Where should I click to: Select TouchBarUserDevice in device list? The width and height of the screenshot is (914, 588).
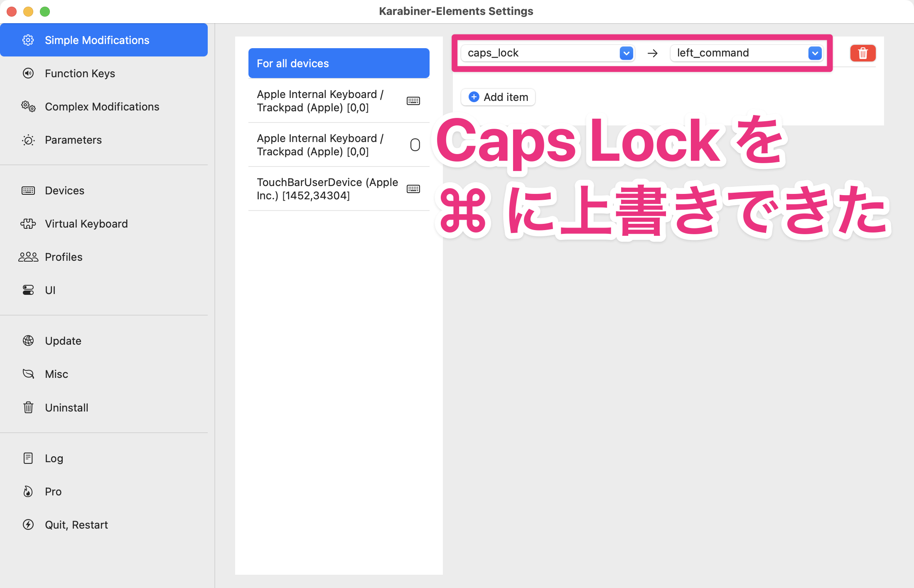339,189
